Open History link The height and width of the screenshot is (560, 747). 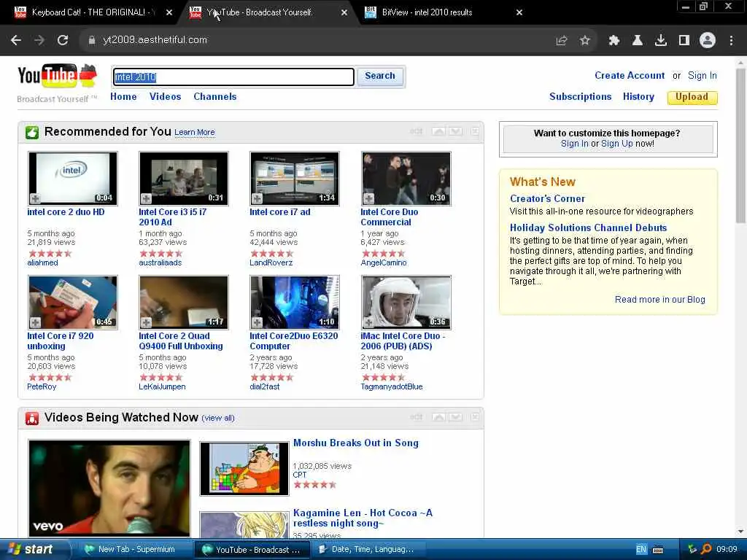click(638, 97)
